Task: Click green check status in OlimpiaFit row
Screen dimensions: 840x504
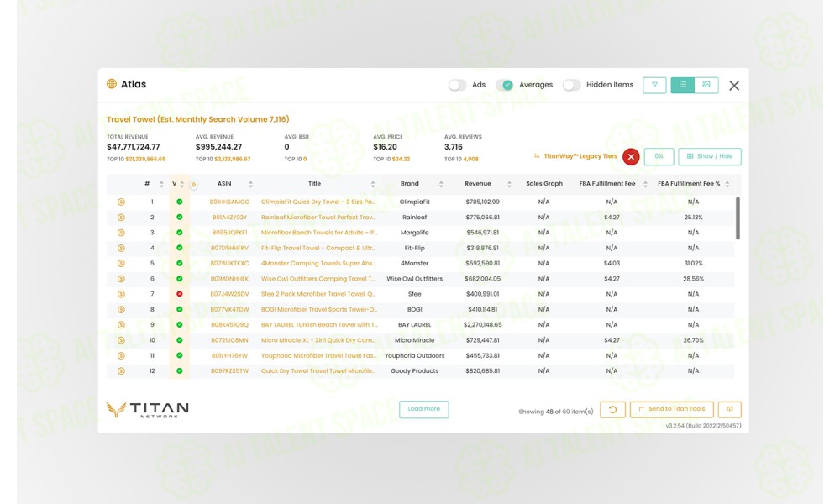Action: tap(180, 202)
